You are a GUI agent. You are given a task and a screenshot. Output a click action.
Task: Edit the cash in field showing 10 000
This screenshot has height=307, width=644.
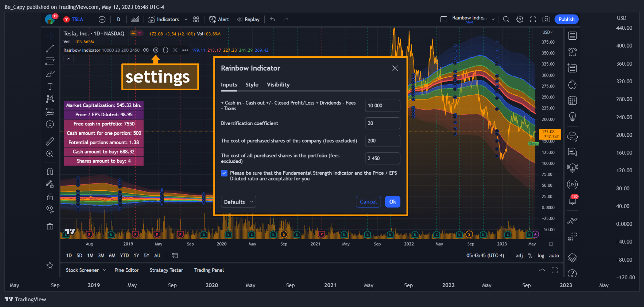382,106
